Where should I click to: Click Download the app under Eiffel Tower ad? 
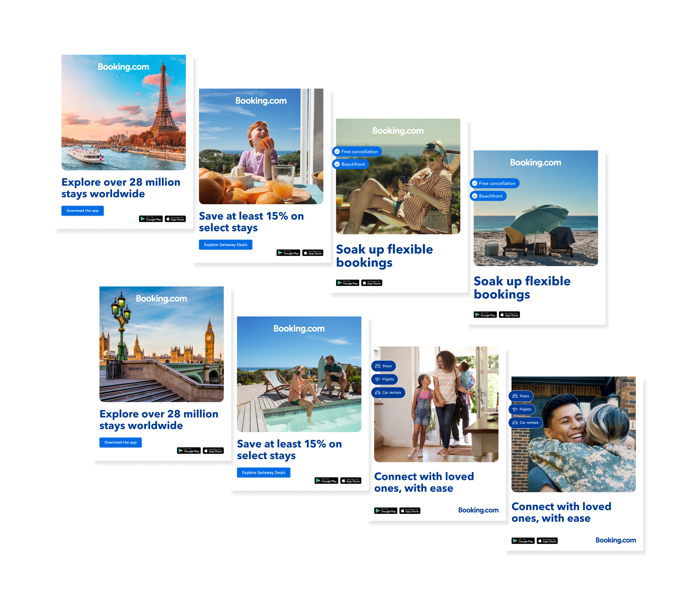(x=83, y=211)
